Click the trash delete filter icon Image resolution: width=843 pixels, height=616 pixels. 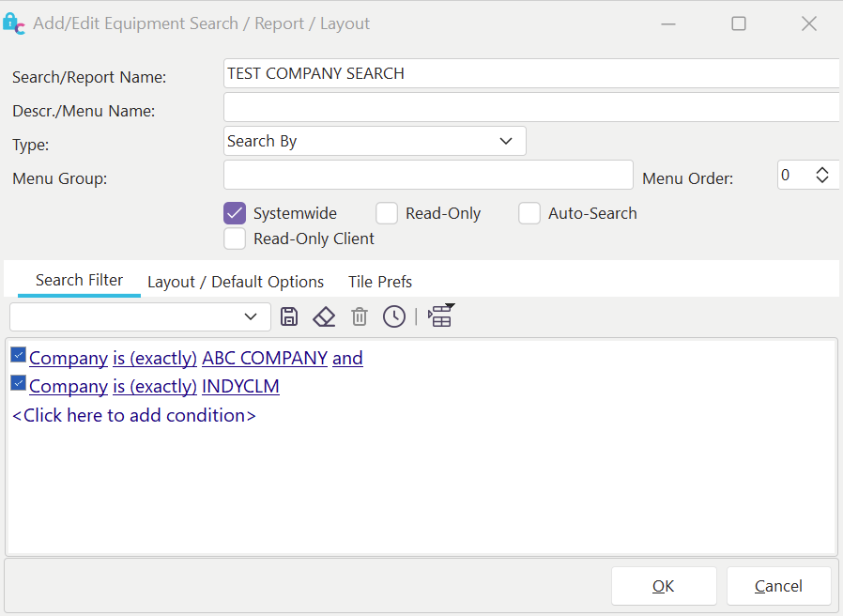tap(360, 316)
